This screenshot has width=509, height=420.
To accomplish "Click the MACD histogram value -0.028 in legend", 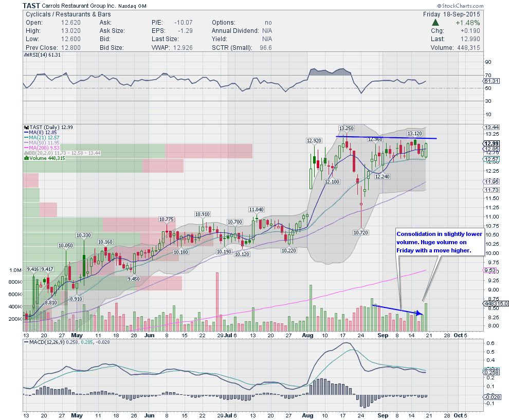I will (102, 342).
